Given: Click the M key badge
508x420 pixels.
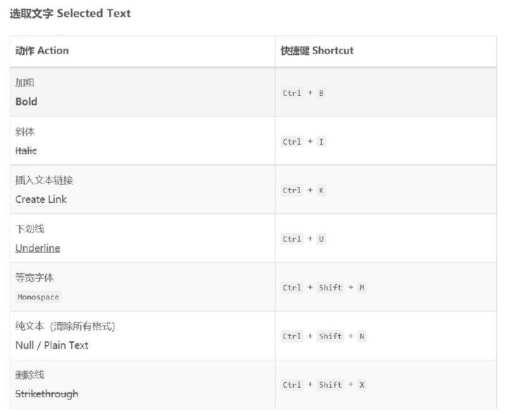Looking at the screenshot, I should (362, 287).
